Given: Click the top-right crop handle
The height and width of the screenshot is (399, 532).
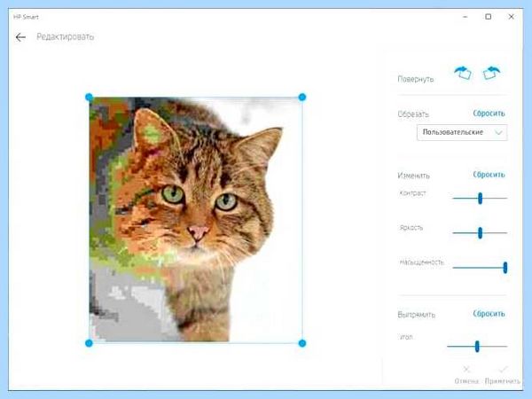Looking at the screenshot, I should coord(302,98).
